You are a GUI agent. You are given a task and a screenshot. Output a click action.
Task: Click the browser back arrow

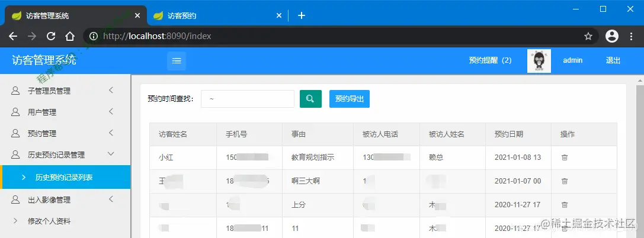tap(13, 36)
